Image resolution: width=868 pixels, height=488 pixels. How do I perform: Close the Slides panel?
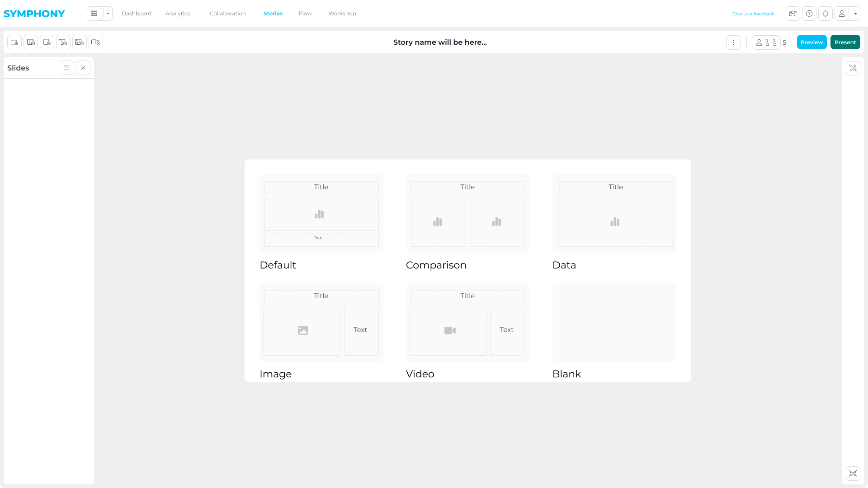pyautogui.click(x=83, y=68)
